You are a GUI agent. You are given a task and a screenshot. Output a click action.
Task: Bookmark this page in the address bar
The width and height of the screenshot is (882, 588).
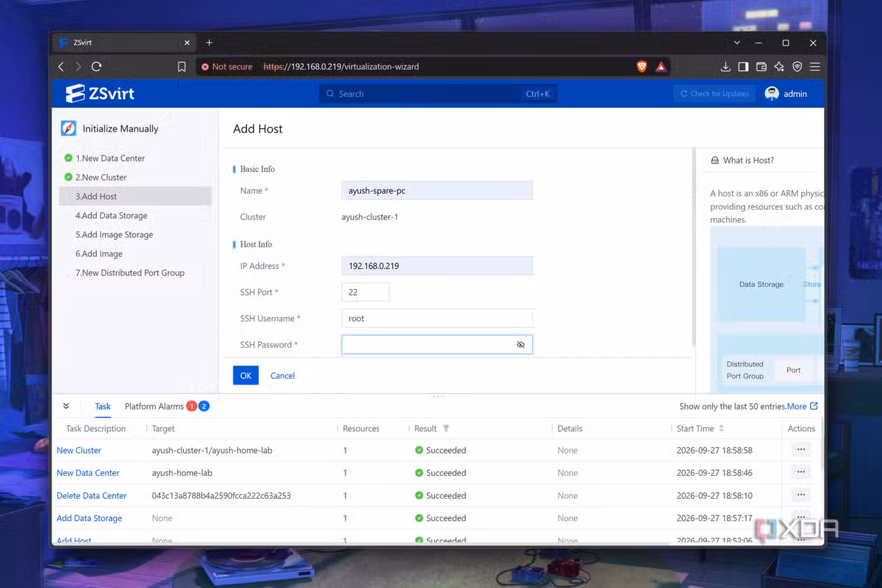click(x=182, y=67)
